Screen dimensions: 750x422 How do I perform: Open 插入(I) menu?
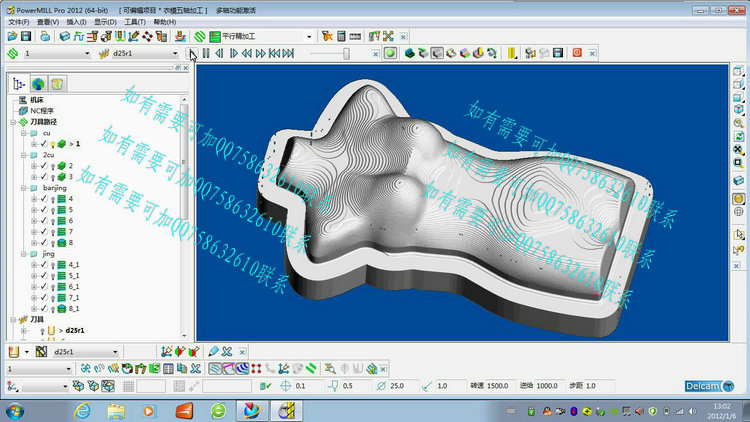tap(76, 22)
